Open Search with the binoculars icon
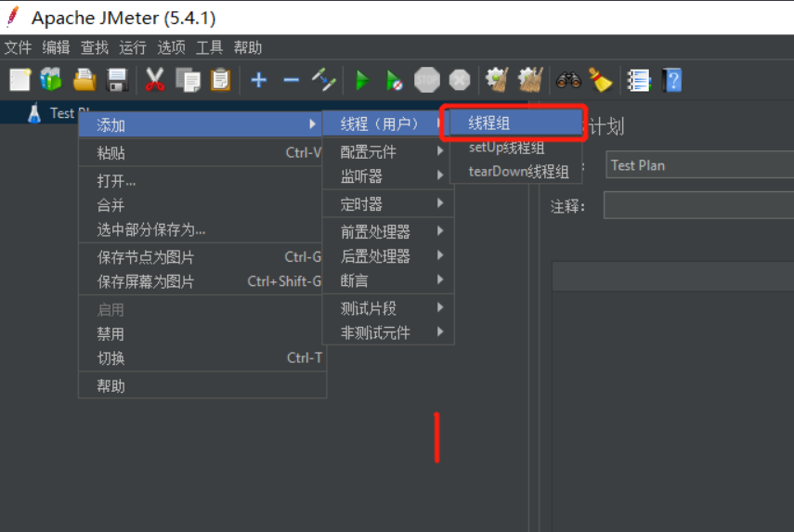The height and width of the screenshot is (532, 794). (x=568, y=80)
